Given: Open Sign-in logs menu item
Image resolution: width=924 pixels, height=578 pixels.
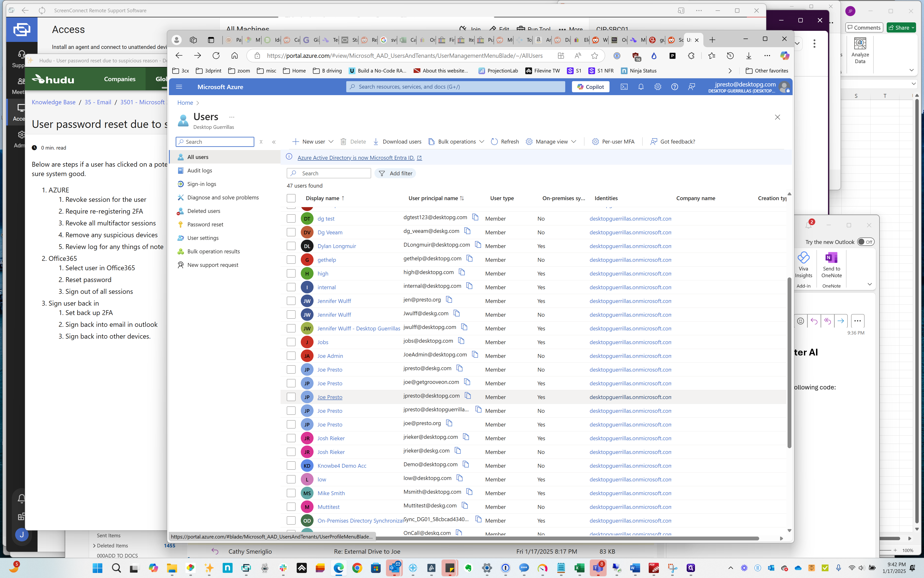Looking at the screenshot, I should (202, 184).
